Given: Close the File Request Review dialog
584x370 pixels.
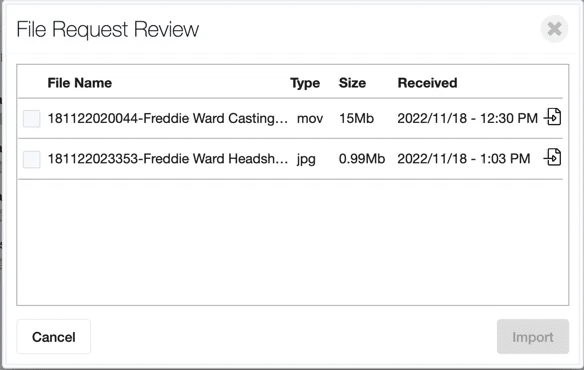Looking at the screenshot, I should tap(554, 29).
